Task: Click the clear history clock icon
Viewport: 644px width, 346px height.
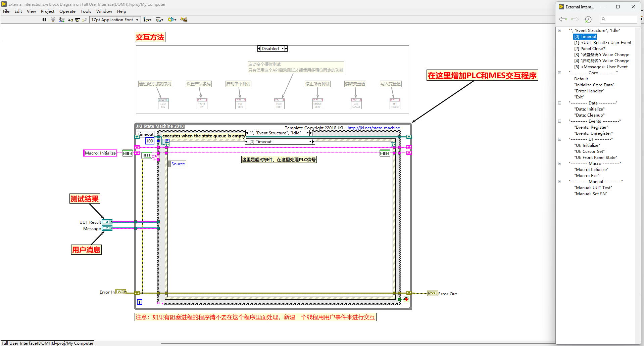Action: (x=588, y=19)
